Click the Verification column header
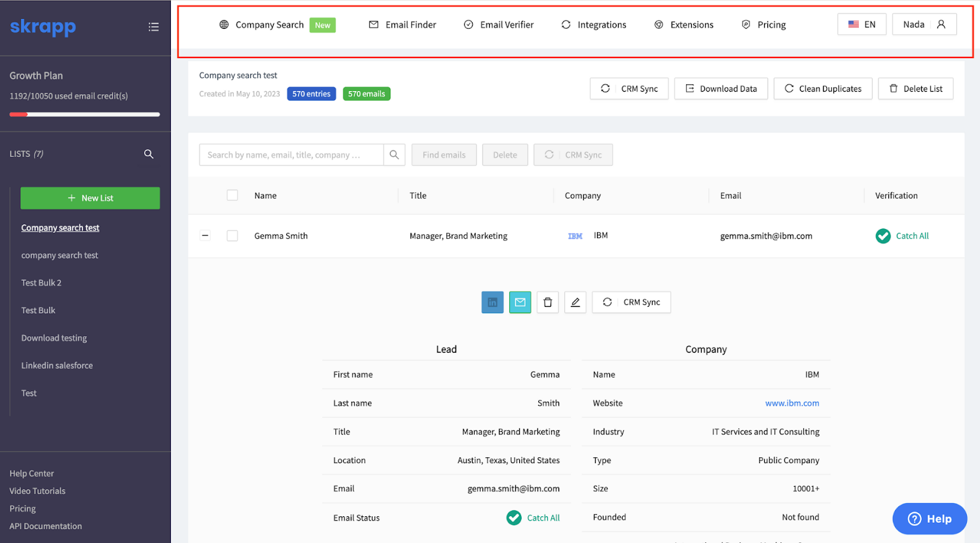Image resolution: width=980 pixels, height=543 pixels. click(x=896, y=196)
